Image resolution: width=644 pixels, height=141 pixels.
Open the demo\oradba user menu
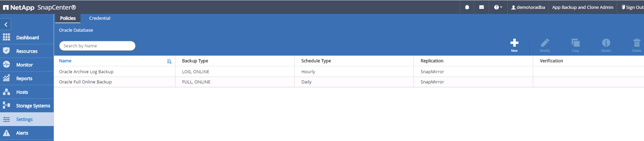(x=528, y=7)
